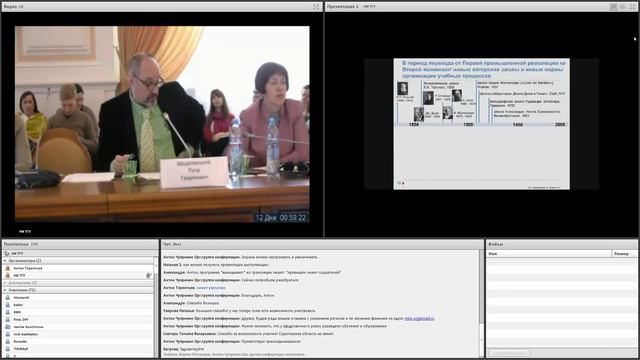The image size is (640, 360).
Task: Click the greyed button at Files panel bottom
Action: 509,353
